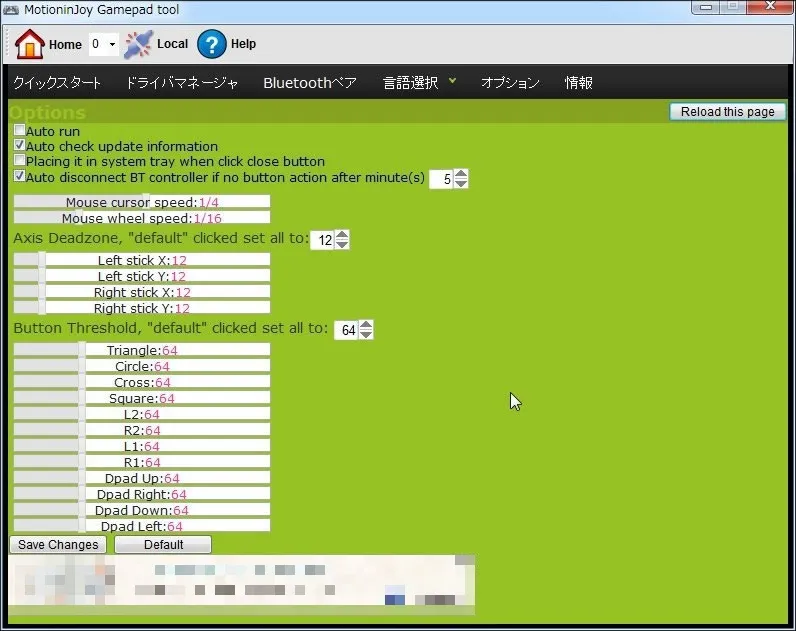
Task: Minimize the MotioninJoy window
Action: (x=706, y=7)
